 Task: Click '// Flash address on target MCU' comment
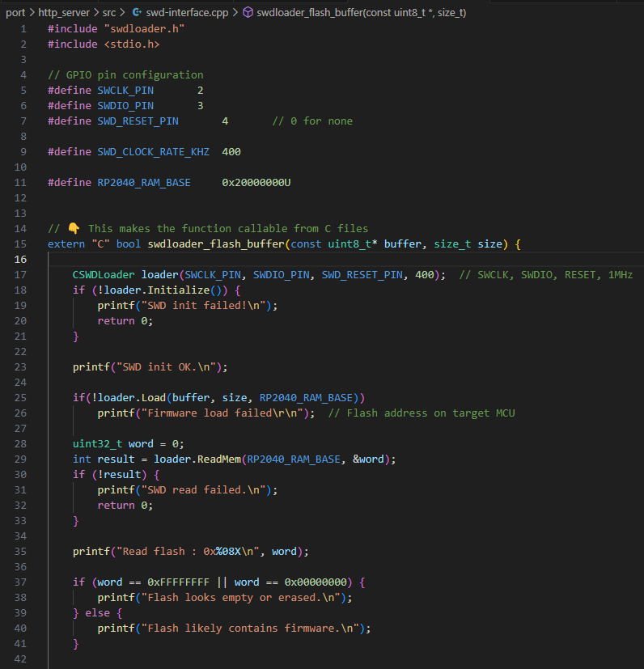(422, 413)
